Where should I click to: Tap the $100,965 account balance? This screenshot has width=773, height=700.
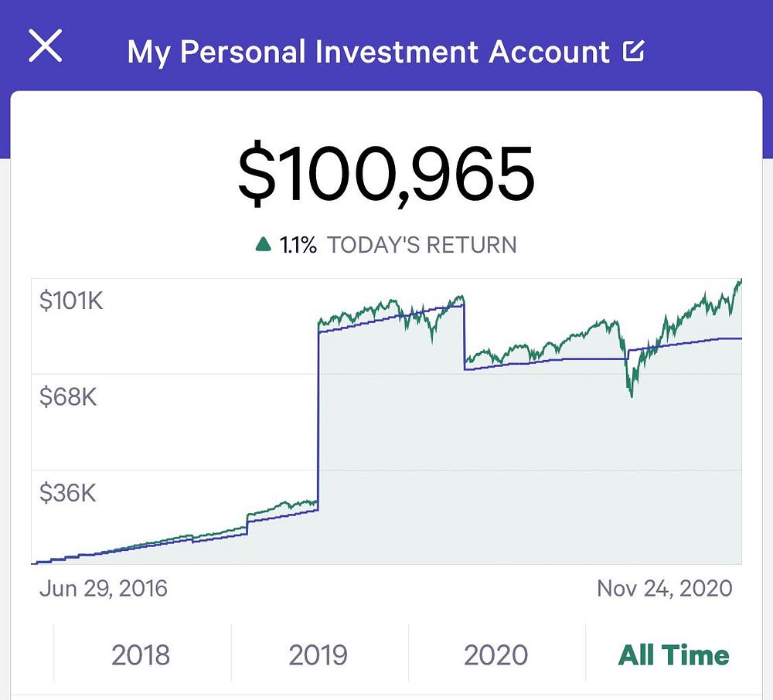386,173
